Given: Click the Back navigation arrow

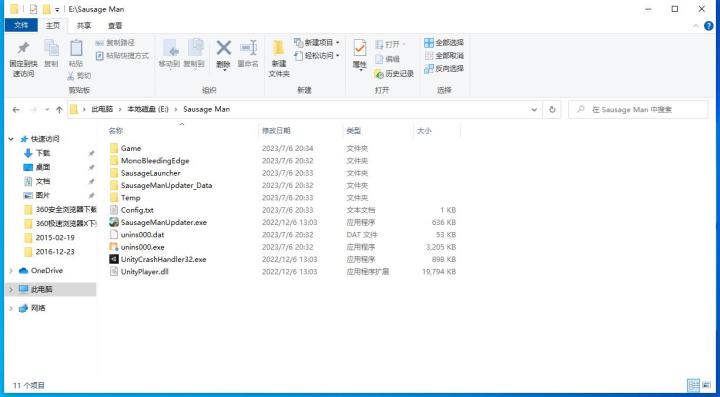Looking at the screenshot, I should 16,110.
